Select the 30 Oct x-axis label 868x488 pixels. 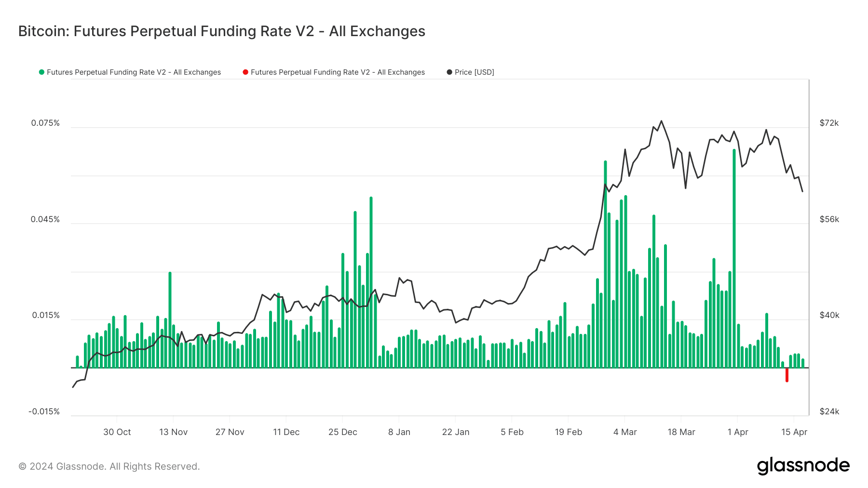point(117,432)
